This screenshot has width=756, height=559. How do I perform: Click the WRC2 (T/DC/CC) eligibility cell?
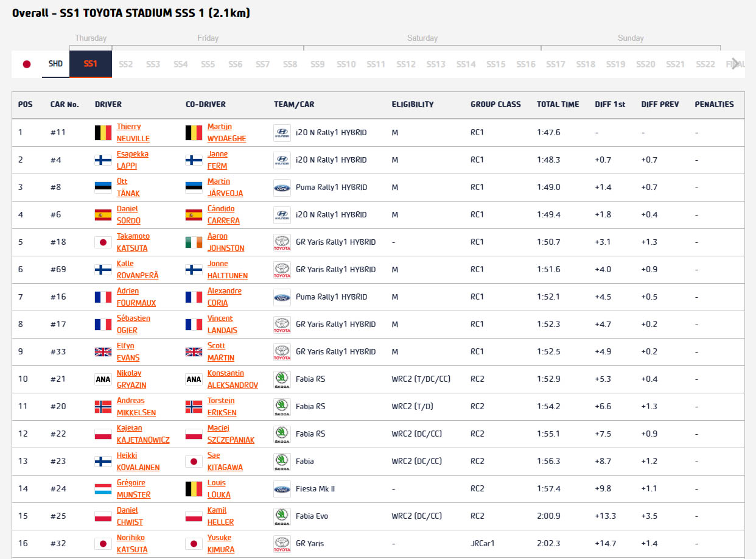pyautogui.click(x=421, y=379)
